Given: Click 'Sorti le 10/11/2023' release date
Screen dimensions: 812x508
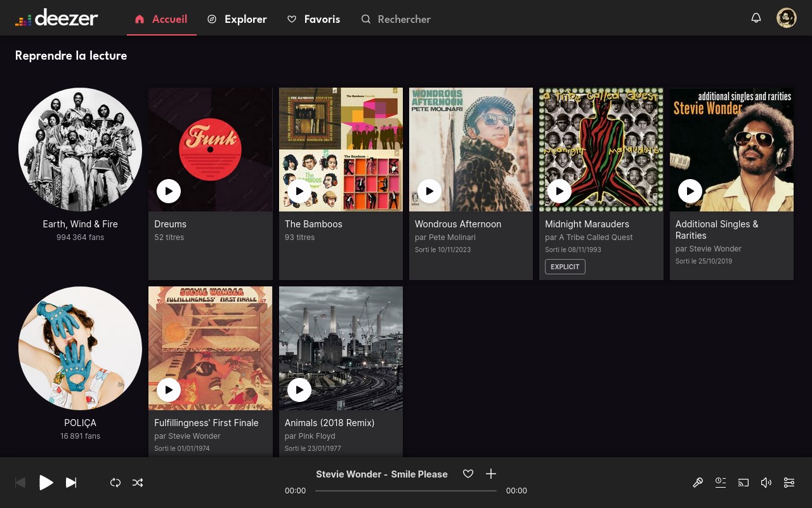Looking at the screenshot, I should pyautogui.click(x=443, y=250).
